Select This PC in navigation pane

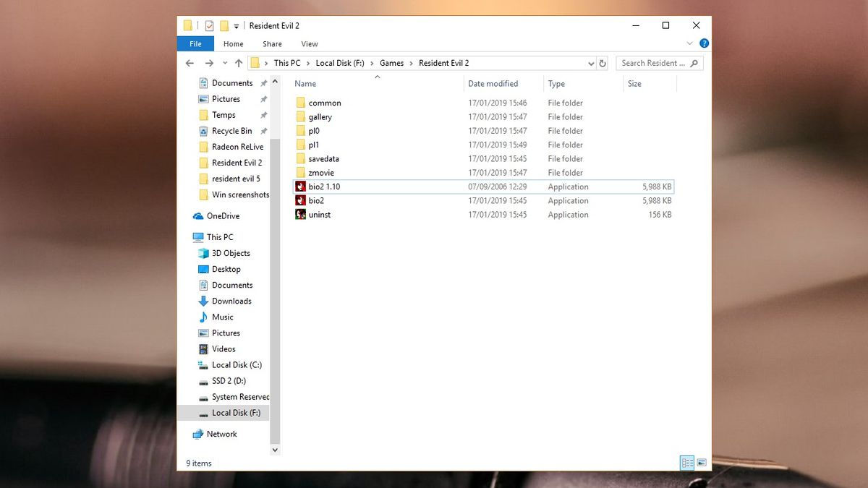[x=213, y=237]
